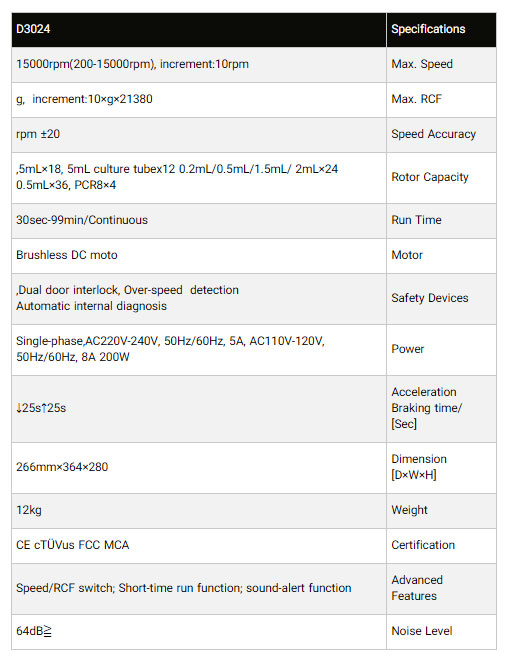511x663 pixels.
Task: Select the Run Time label
Action: (x=416, y=220)
